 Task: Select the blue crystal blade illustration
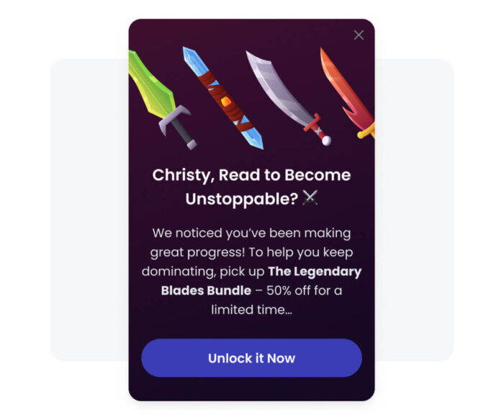222,98
